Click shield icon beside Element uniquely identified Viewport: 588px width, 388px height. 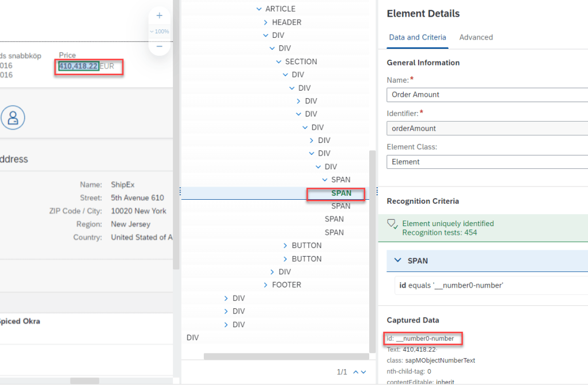coord(392,224)
